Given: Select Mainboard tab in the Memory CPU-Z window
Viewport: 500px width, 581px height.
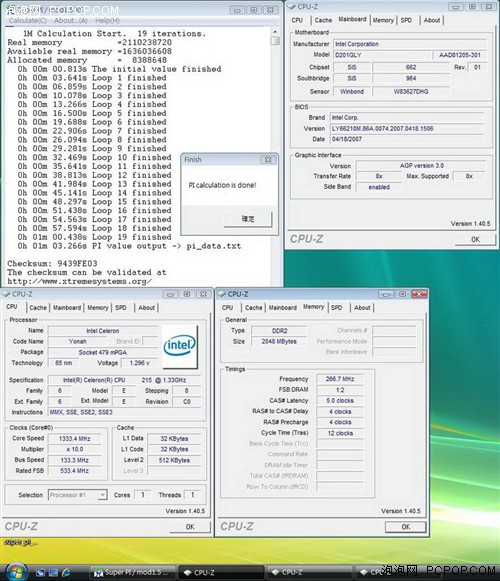Looking at the screenshot, I should 283,308.
